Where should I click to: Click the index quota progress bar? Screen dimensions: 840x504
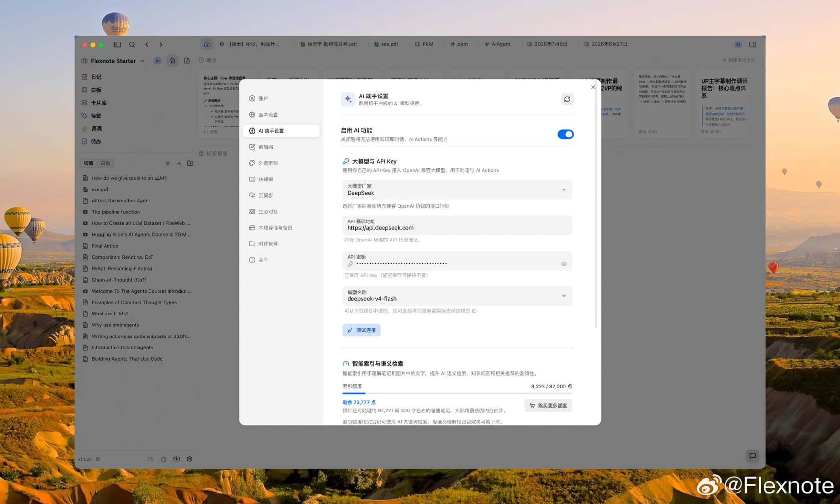[457, 393]
